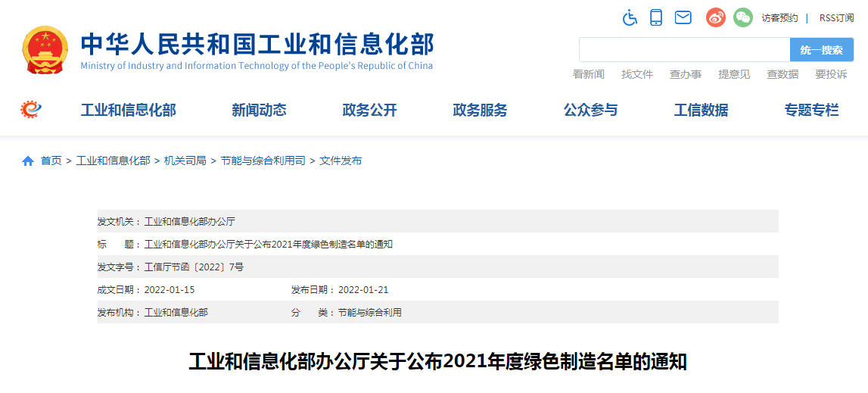Click the accessibility wheelchair icon
The height and width of the screenshot is (393, 868).
[630, 17]
